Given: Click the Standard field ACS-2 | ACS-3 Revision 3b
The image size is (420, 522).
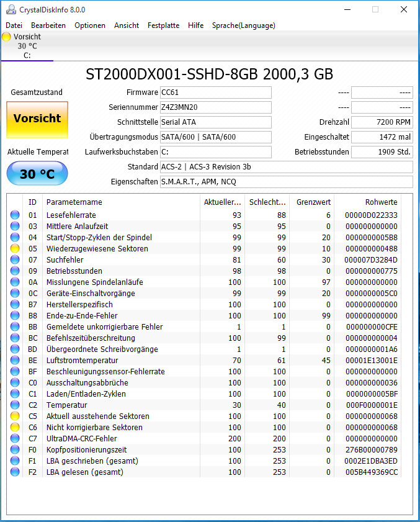Looking at the screenshot, I should pyautogui.click(x=287, y=167).
